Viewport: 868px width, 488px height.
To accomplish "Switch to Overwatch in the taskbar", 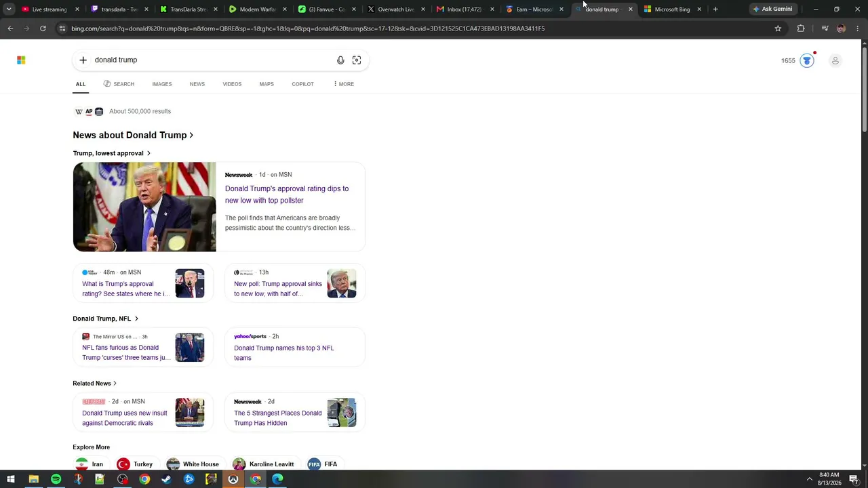I will pos(233,479).
